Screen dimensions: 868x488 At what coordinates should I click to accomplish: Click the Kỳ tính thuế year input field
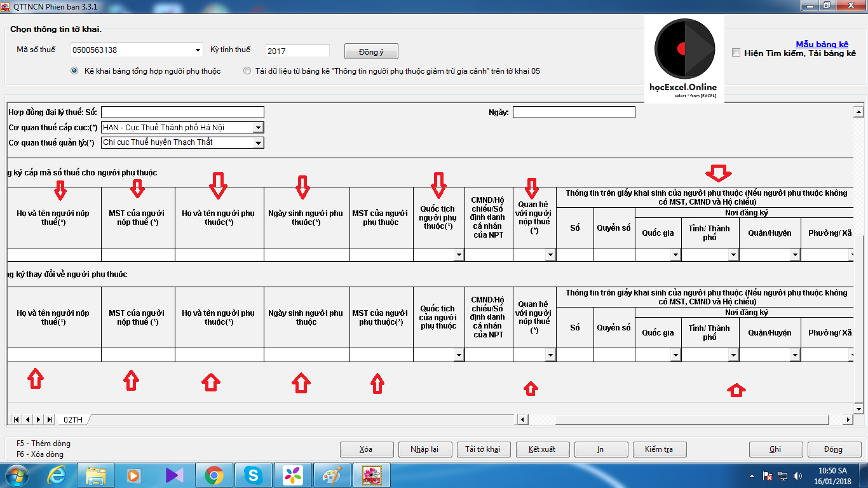tap(298, 50)
